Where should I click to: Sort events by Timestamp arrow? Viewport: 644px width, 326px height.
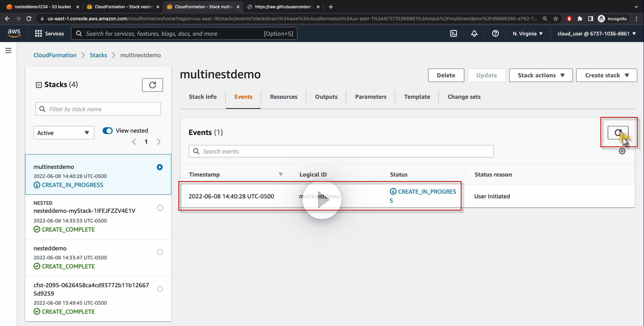coord(281,174)
